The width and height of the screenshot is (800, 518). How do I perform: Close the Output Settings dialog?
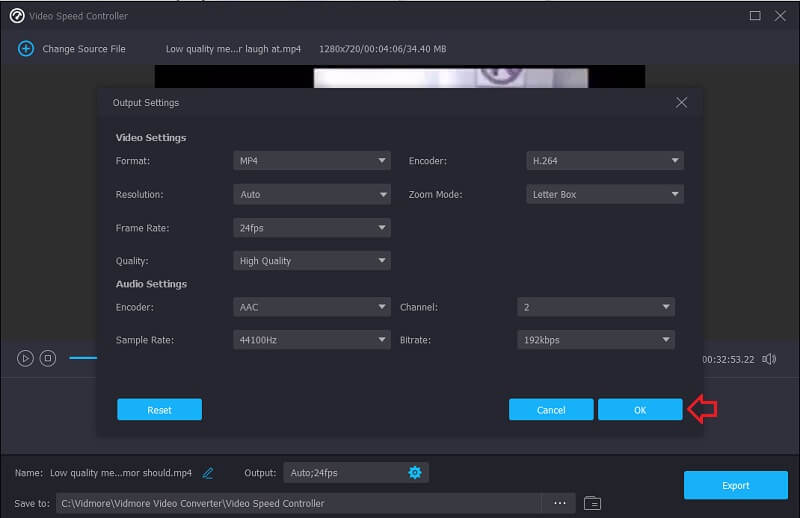click(681, 103)
